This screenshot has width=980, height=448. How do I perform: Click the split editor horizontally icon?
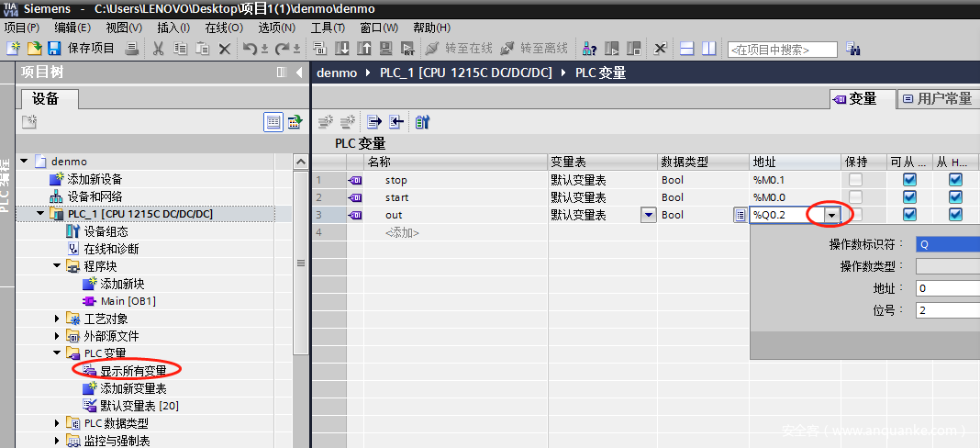pos(687,49)
